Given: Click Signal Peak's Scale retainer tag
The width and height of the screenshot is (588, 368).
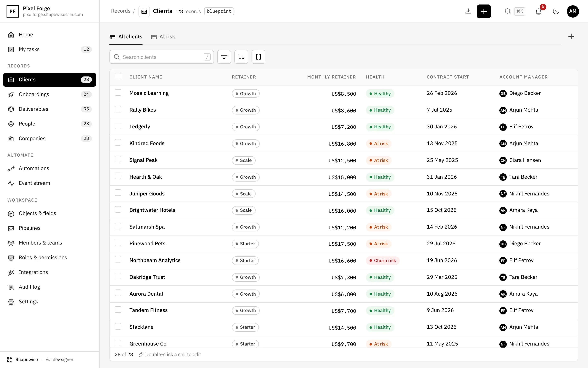Looking at the screenshot, I should (x=243, y=160).
